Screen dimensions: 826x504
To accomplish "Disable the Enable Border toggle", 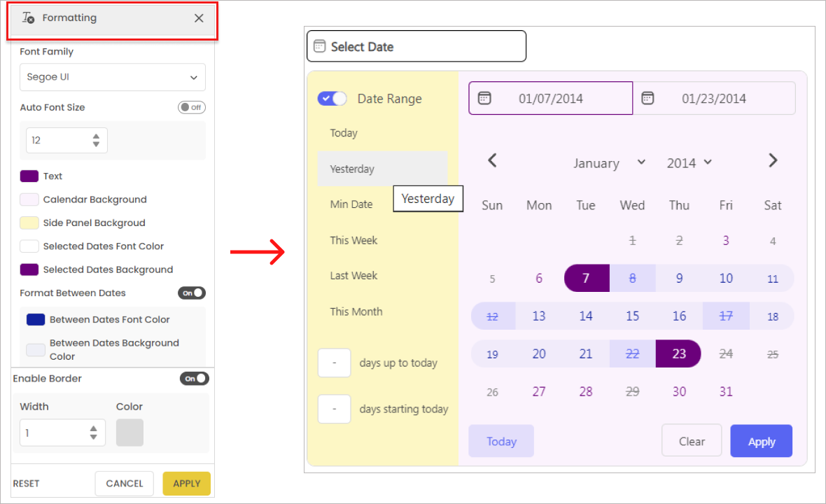I will [194, 379].
